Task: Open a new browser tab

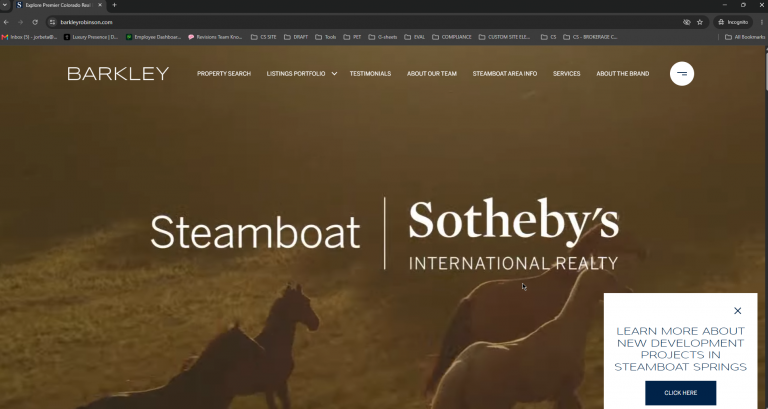Action: pyautogui.click(x=114, y=5)
